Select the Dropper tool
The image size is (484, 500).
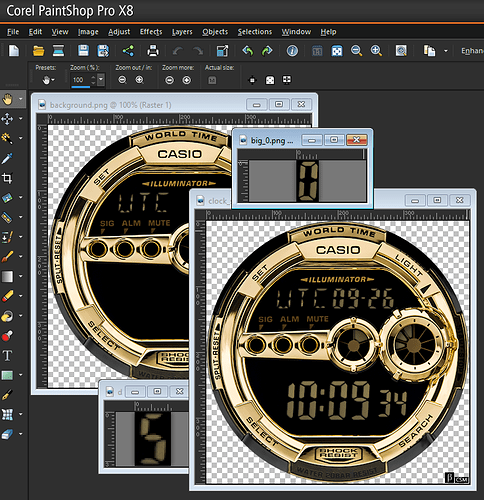7,158
